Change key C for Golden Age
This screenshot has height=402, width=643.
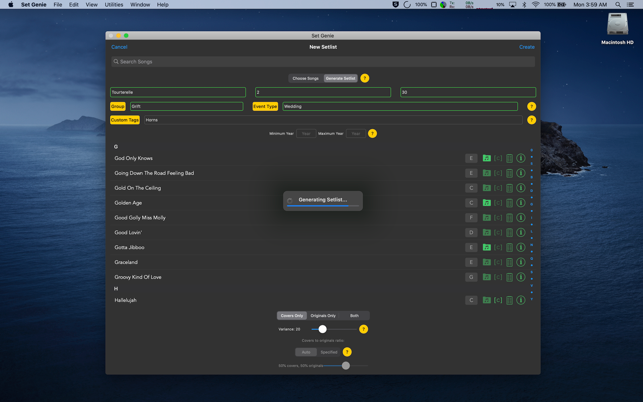[x=471, y=203]
